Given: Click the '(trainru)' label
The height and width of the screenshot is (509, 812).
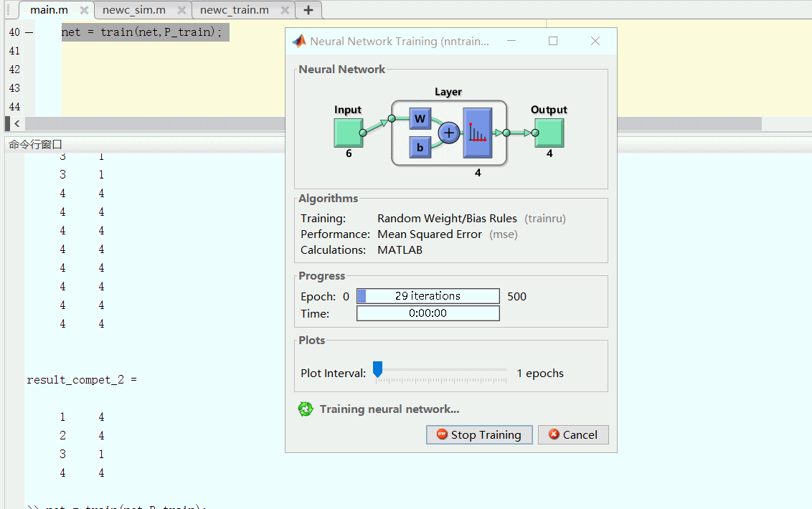Looking at the screenshot, I should 544,219.
